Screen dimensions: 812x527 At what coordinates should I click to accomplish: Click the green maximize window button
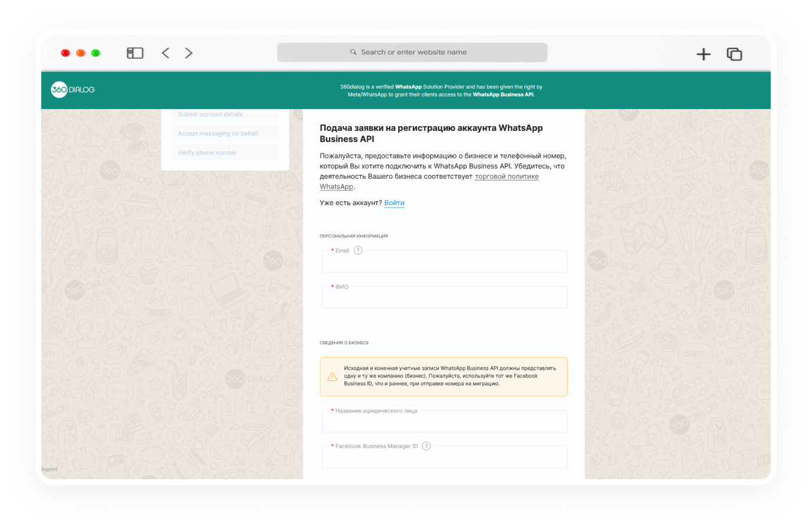pos(96,53)
